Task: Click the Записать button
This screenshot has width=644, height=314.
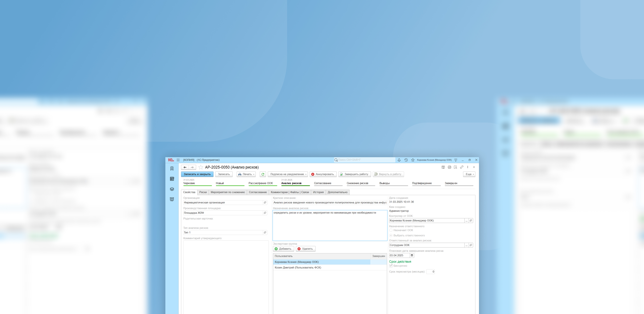Action: [x=224, y=174]
